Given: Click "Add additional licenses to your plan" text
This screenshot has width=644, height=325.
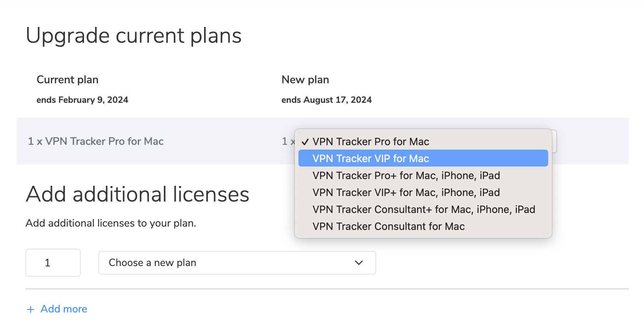Looking at the screenshot, I should [111, 223].
